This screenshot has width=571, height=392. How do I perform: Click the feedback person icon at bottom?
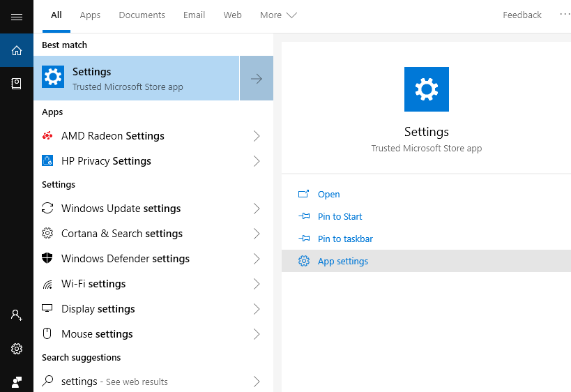point(17,382)
